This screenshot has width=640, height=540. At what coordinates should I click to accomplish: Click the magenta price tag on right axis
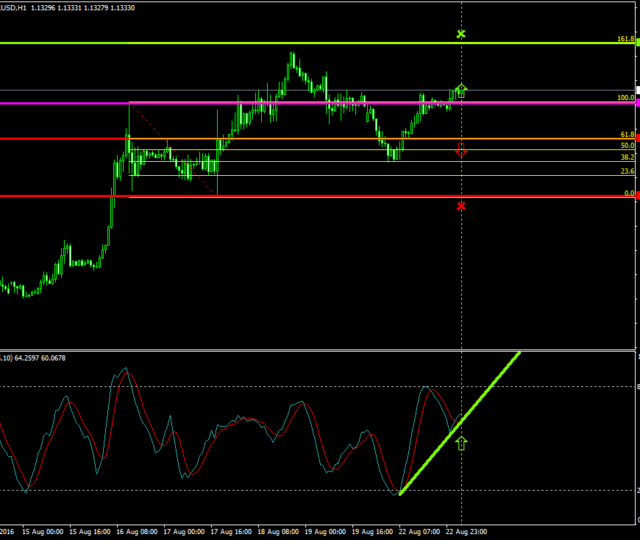pos(637,103)
